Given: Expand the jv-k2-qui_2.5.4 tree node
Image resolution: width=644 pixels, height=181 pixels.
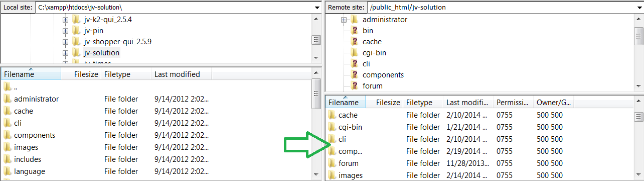Looking at the screenshot, I should point(65,20).
